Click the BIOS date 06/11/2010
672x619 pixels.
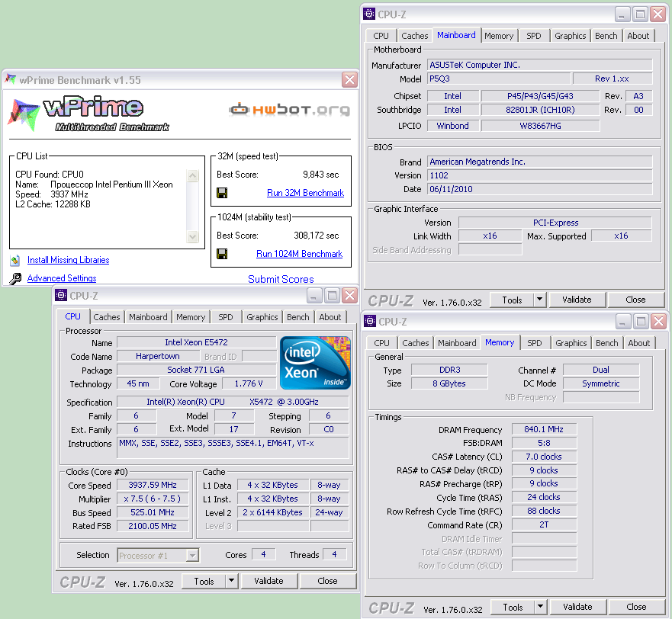point(540,189)
